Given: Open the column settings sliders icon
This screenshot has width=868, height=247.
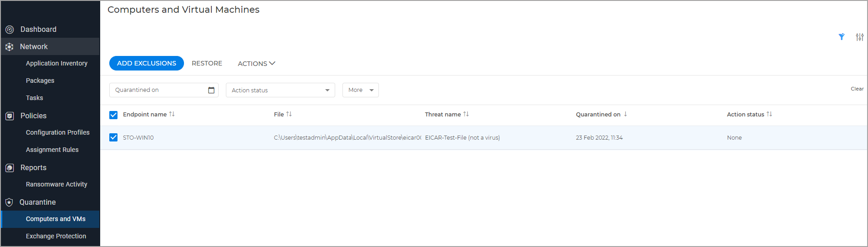Looking at the screenshot, I should 859,37.
